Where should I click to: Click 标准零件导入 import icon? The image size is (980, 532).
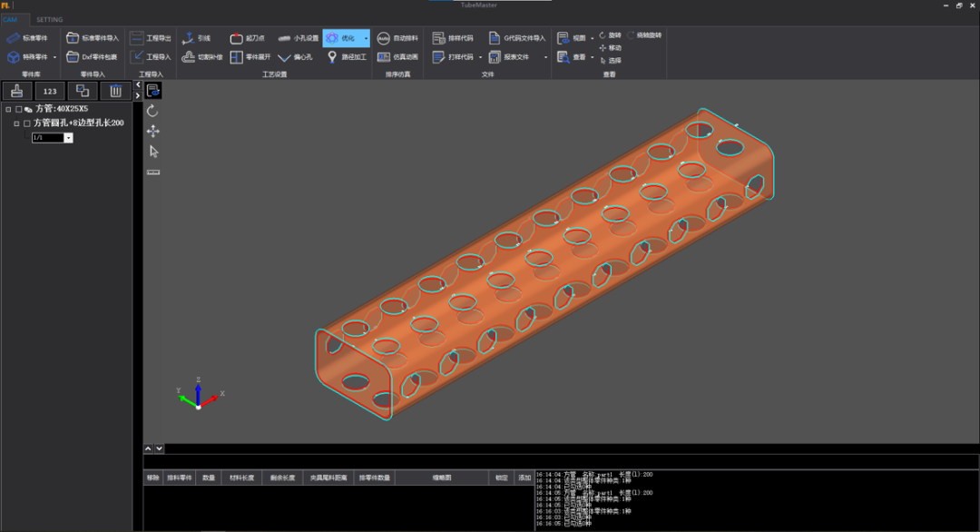pyautogui.click(x=73, y=38)
